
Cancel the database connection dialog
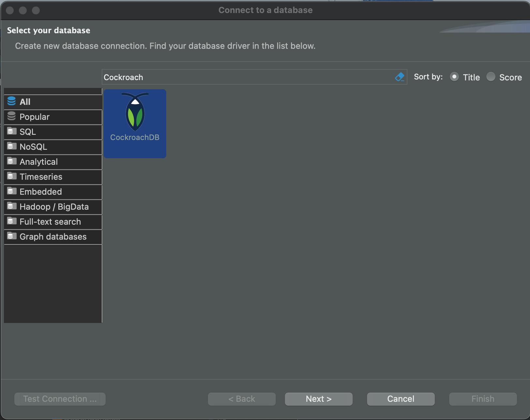(401, 399)
